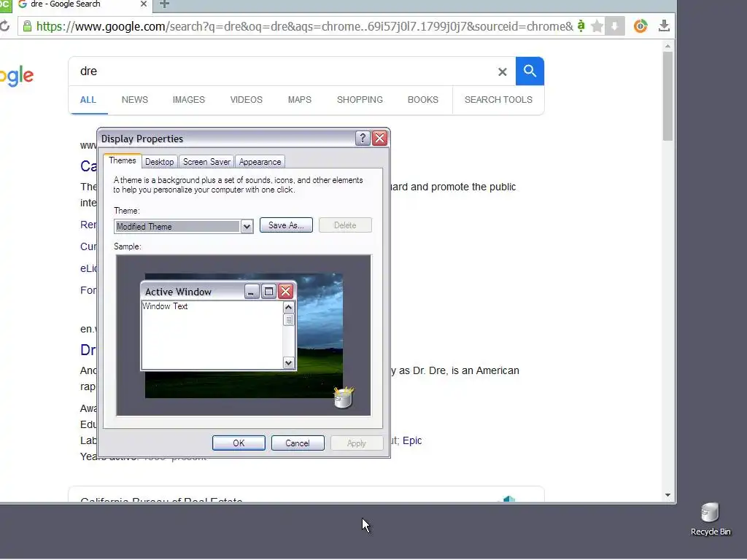Click the browser address bar URL

[305, 26]
